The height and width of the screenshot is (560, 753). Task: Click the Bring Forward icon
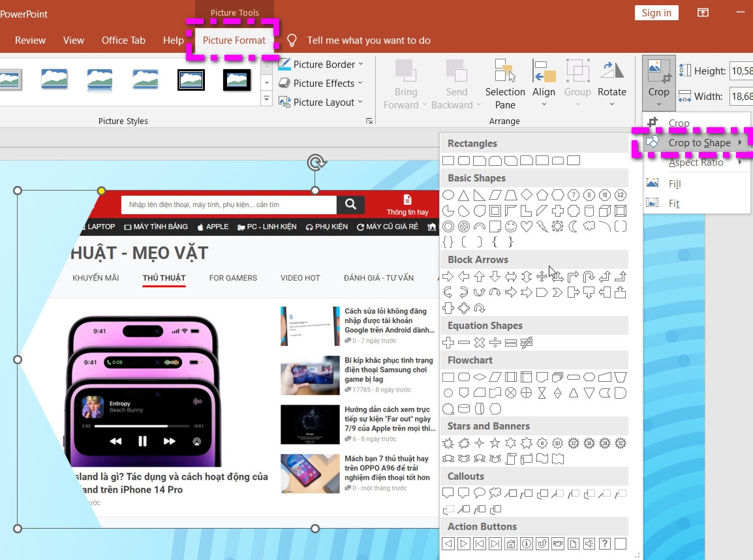click(405, 74)
